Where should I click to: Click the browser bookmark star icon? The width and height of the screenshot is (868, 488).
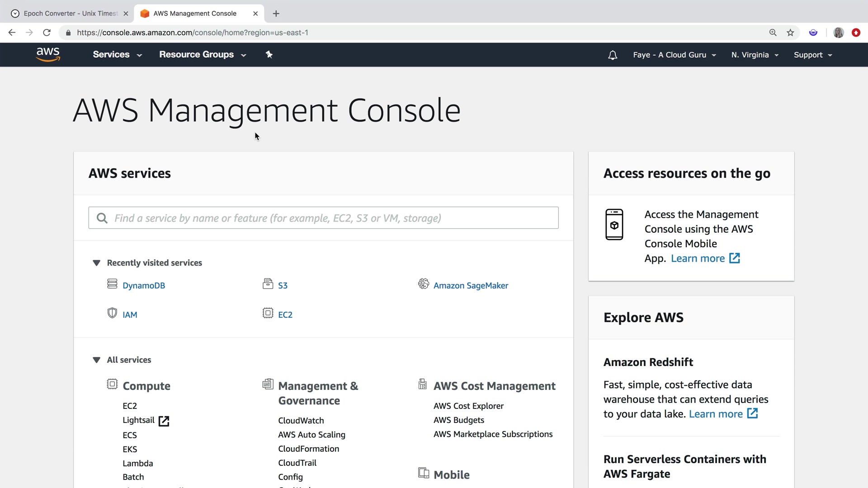pyautogui.click(x=790, y=33)
